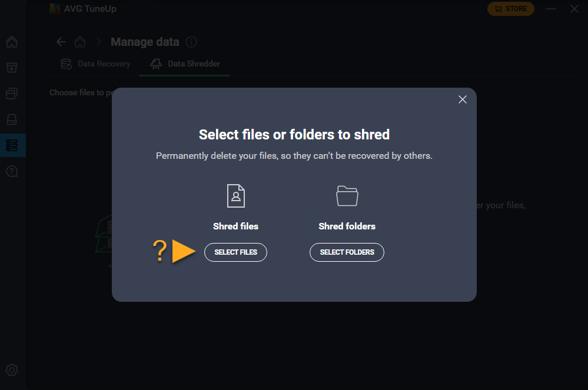The height and width of the screenshot is (390, 588).
Task: Select the highlighted stacked-layers sidebar icon
Action: (x=12, y=145)
